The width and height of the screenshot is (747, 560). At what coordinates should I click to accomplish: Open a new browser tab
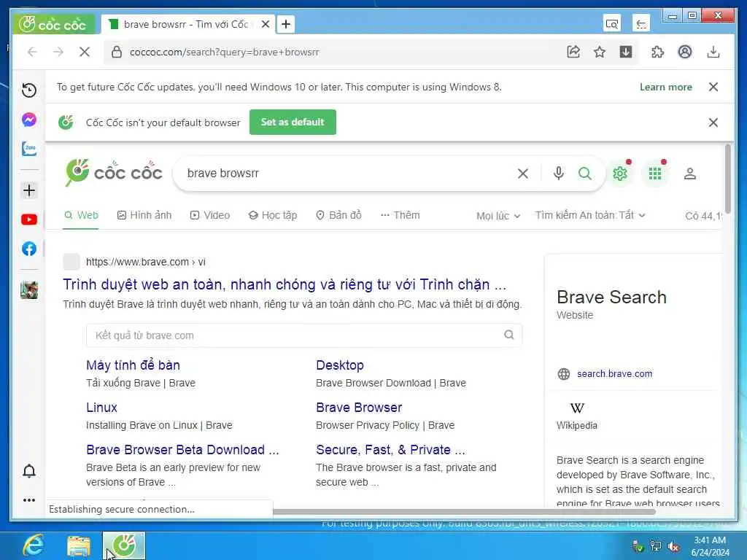pyautogui.click(x=286, y=24)
